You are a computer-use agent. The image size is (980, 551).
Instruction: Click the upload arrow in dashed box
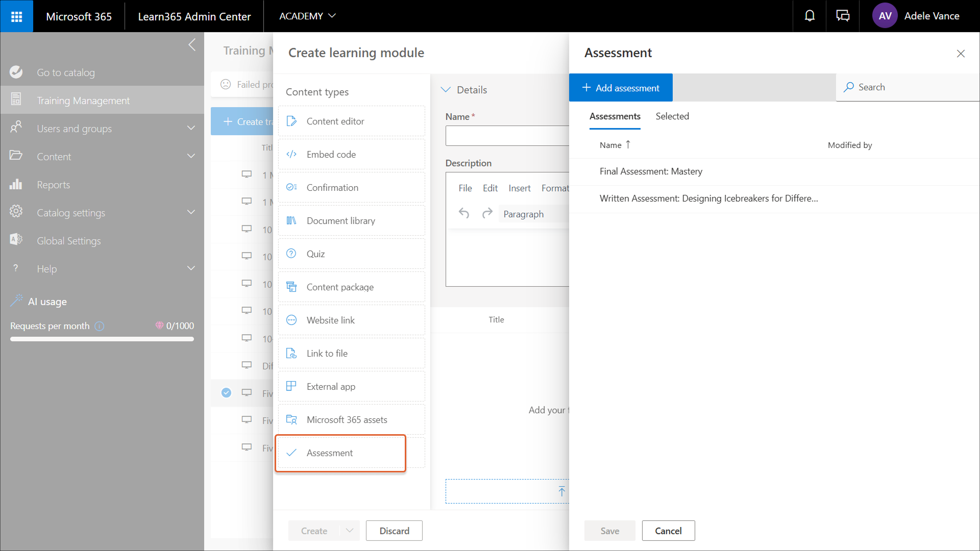coord(561,491)
